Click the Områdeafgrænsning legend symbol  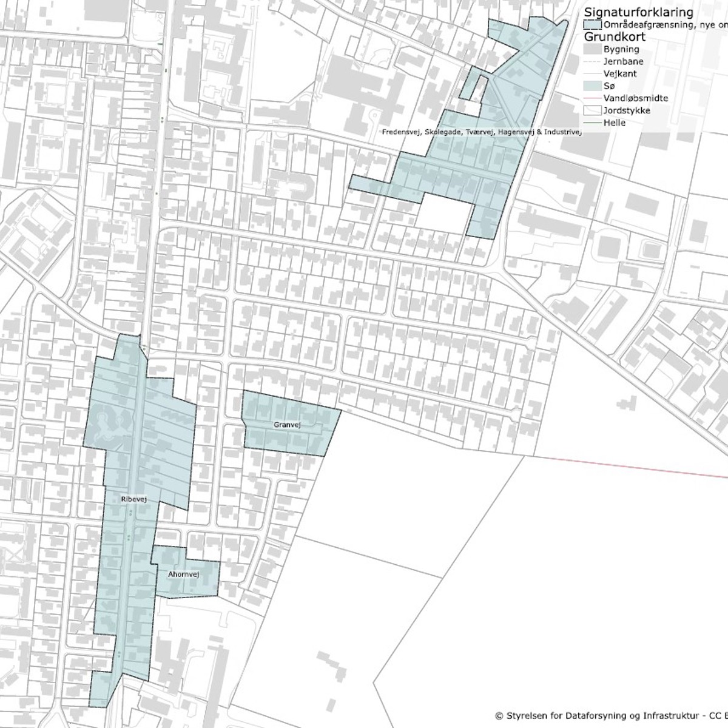pyautogui.click(x=592, y=25)
